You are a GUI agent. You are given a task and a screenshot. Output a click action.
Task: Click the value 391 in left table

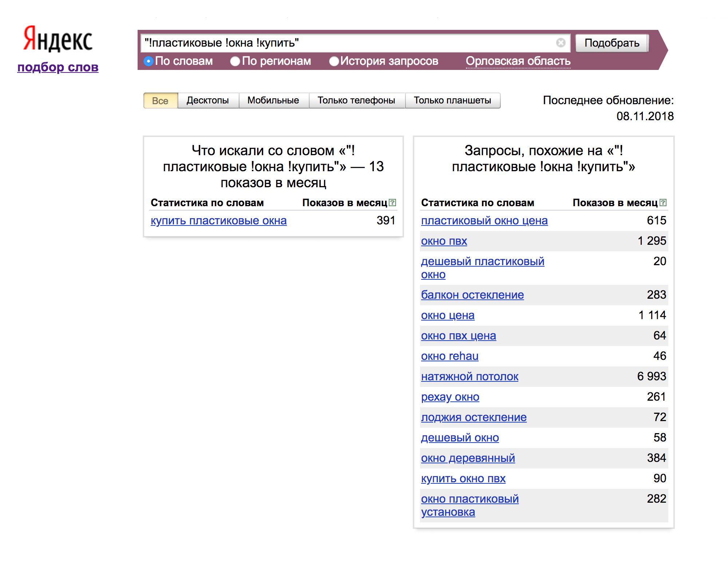pyautogui.click(x=386, y=220)
